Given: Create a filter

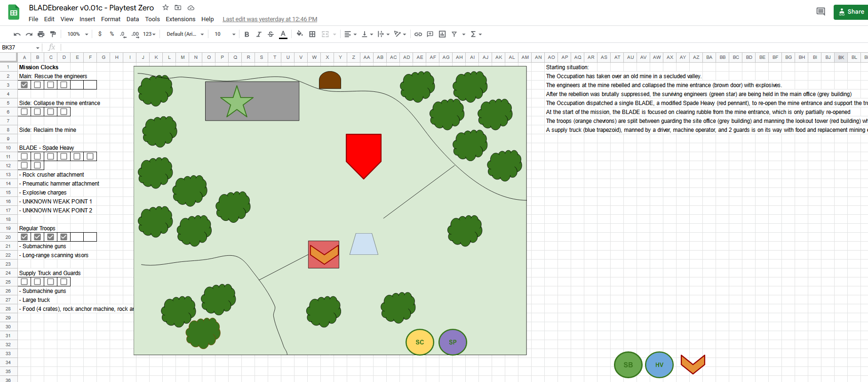Looking at the screenshot, I should (454, 34).
